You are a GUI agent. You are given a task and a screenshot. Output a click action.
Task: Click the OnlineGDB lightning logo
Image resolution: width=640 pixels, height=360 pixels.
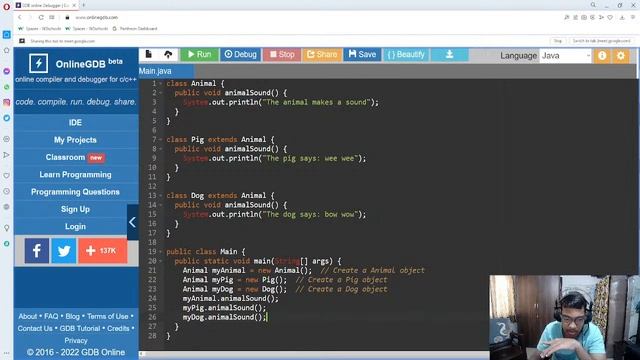(x=38, y=63)
